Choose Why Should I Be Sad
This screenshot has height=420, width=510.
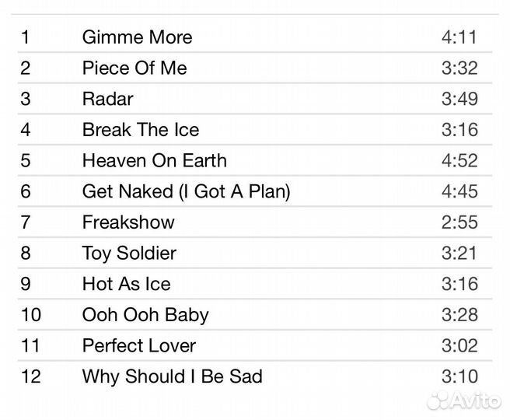click(x=173, y=377)
